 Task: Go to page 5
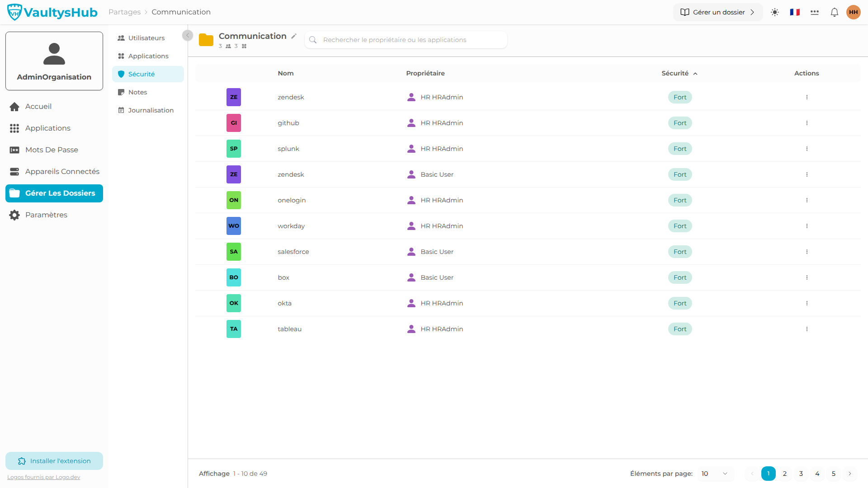(x=834, y=474)
